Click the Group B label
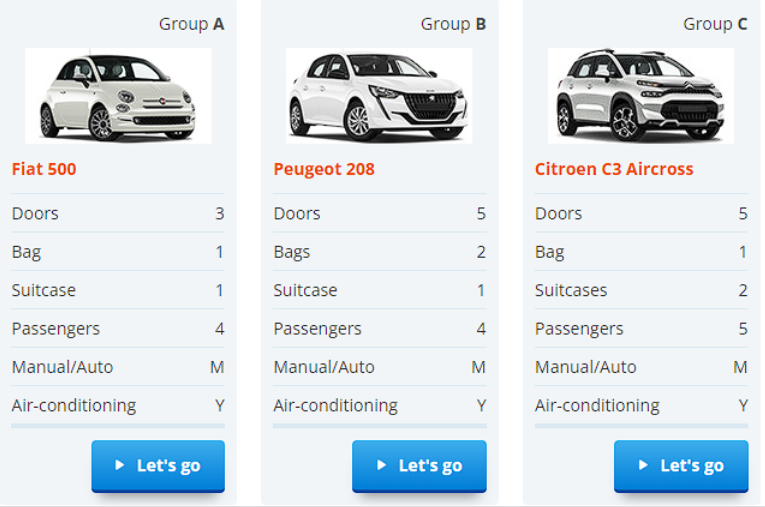 coord(453,24)
